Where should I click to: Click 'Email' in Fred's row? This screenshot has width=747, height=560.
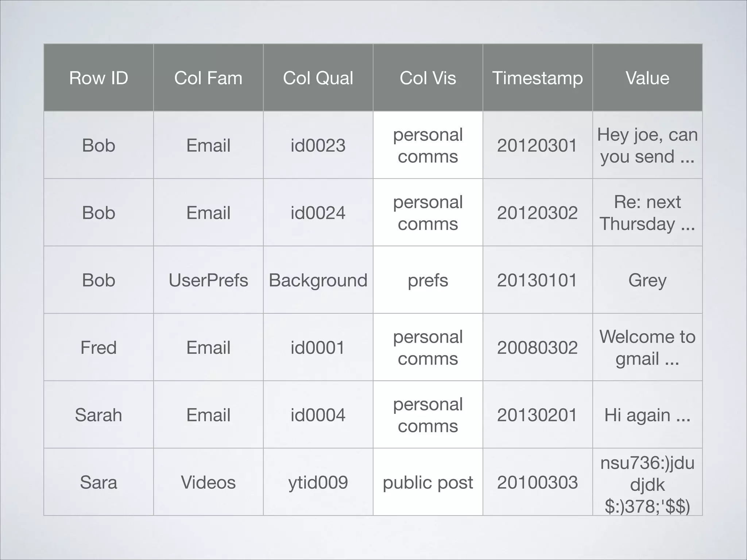pyautogui.click(x=208, y=347)
